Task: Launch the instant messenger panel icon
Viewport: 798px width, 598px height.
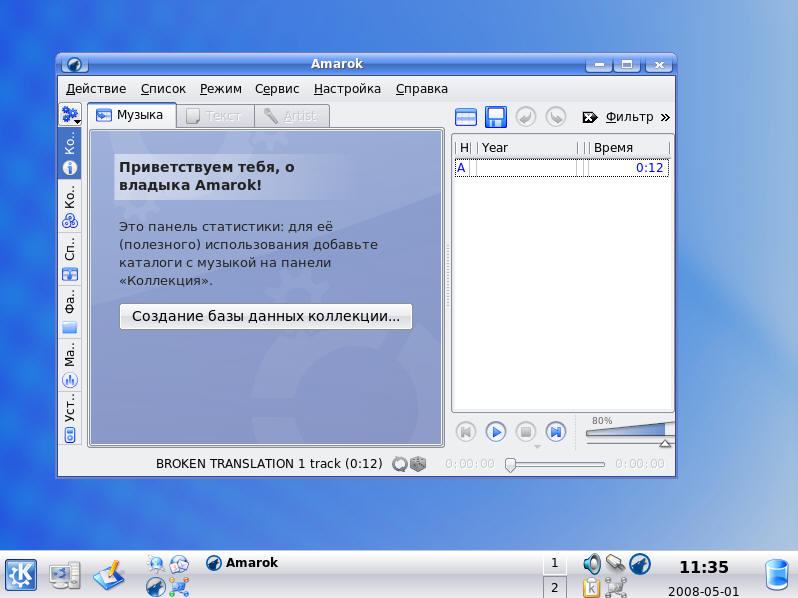Action: click(x=155, y=564)
